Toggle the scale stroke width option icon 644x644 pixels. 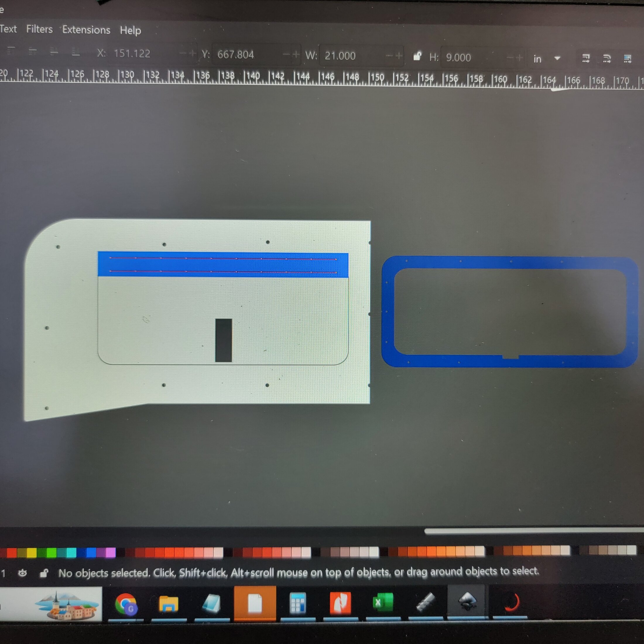(x=586, y=59)
